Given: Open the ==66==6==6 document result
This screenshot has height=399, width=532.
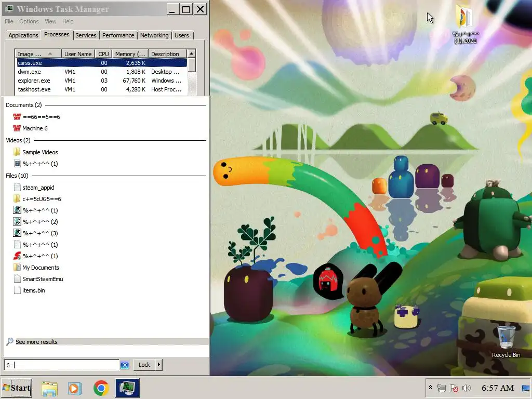Looking at the screenshot, I should tap(36, 117).
